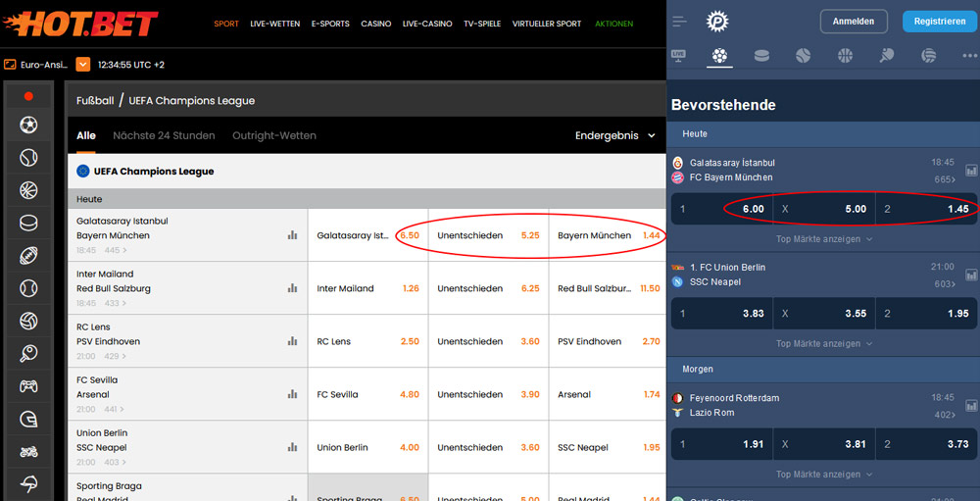
Task: Open stats icon next to Feyenoord Rotterdam match
Action: coord(971,405)
